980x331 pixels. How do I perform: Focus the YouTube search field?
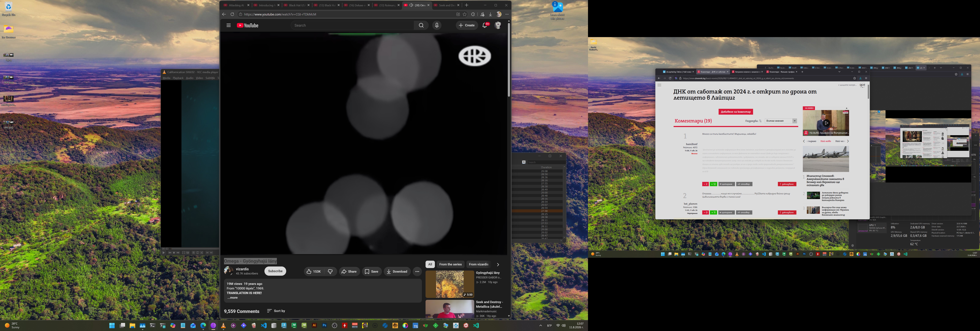point(352,26)
